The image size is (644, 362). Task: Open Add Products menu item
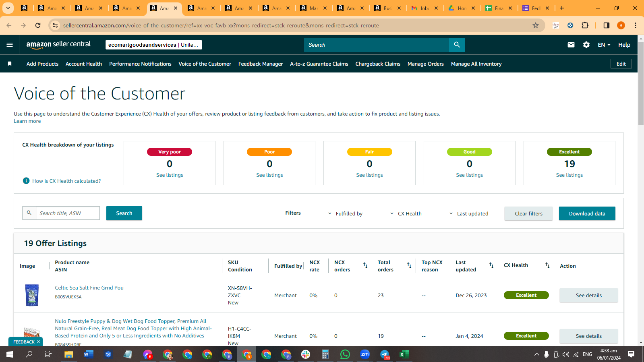click(x=42, y=64)
